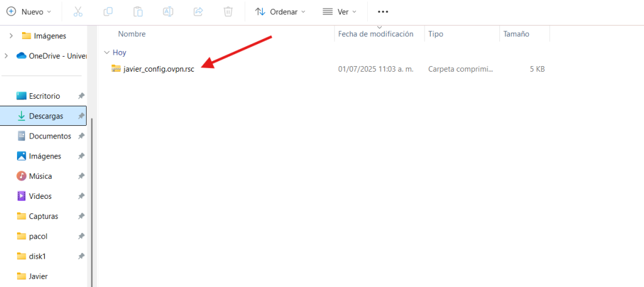Click the pin icon next to Vídeos
Viewport: 644px width, 287px height.
click(x=81, y=196)
